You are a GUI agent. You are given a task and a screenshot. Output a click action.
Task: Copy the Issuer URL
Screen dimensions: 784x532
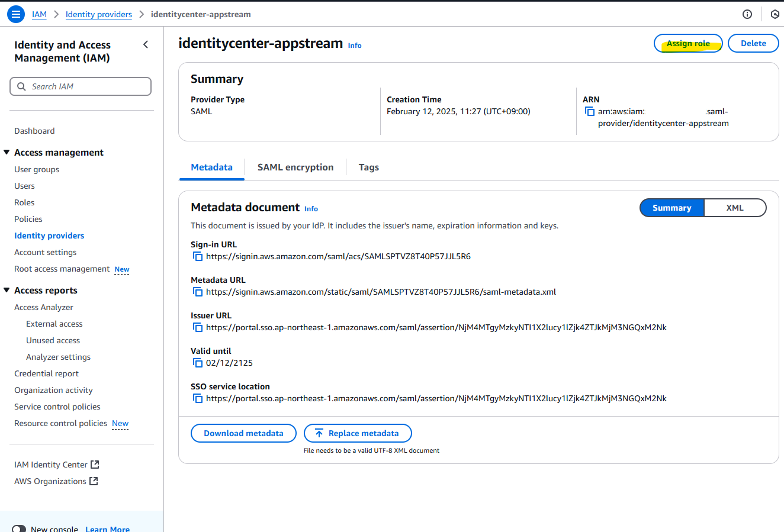[x=198, y=327]
